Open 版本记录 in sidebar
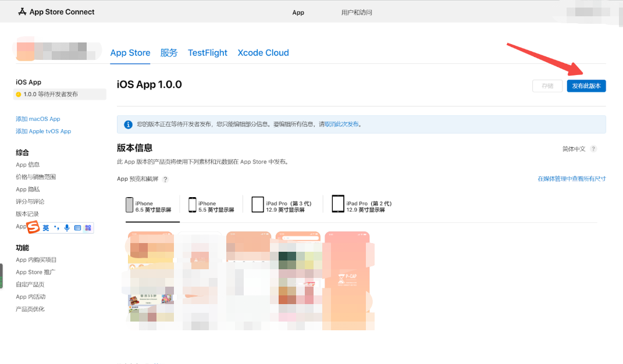This screenshot has width=623, height=364. 27,214
